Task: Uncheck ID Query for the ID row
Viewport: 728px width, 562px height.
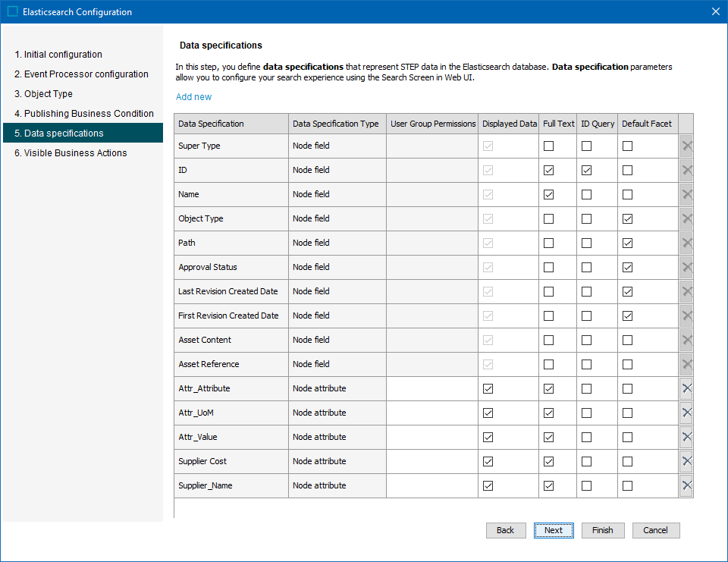Action: (x=586, y=171)
